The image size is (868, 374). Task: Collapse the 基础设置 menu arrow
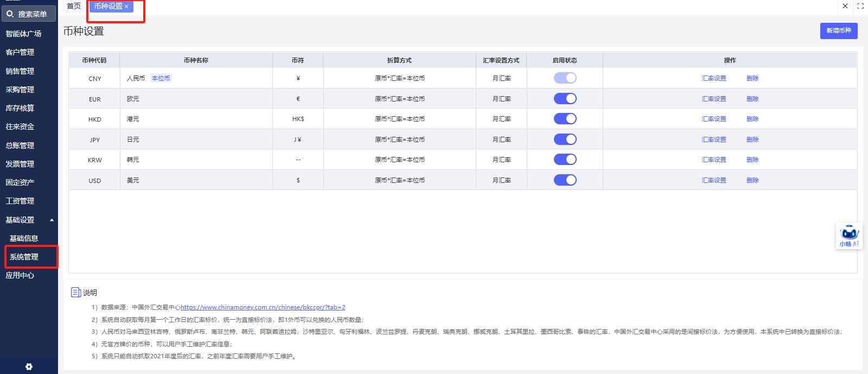[x=52, y=220]
